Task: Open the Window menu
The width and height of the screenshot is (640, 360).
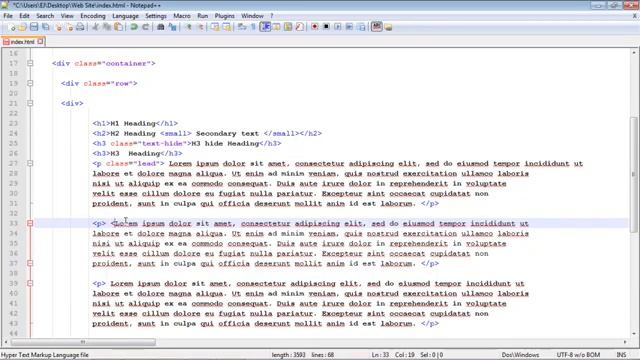Action: [252, 16]
